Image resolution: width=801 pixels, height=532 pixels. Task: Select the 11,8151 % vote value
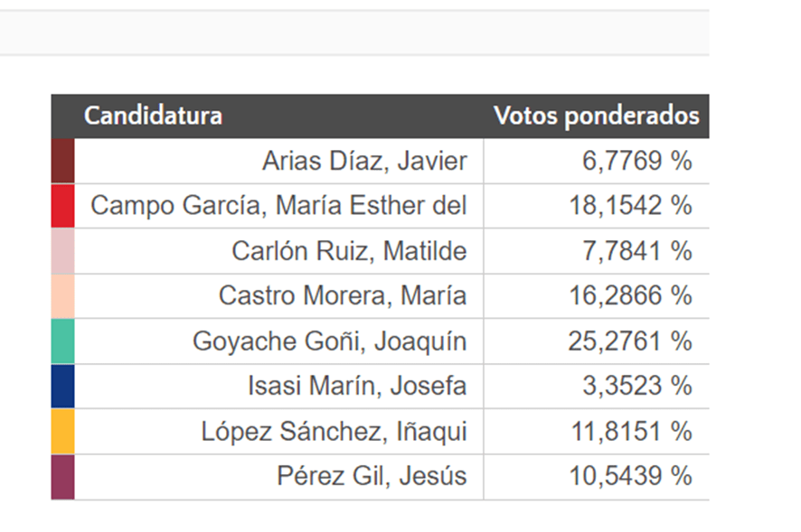coord(630,432)
